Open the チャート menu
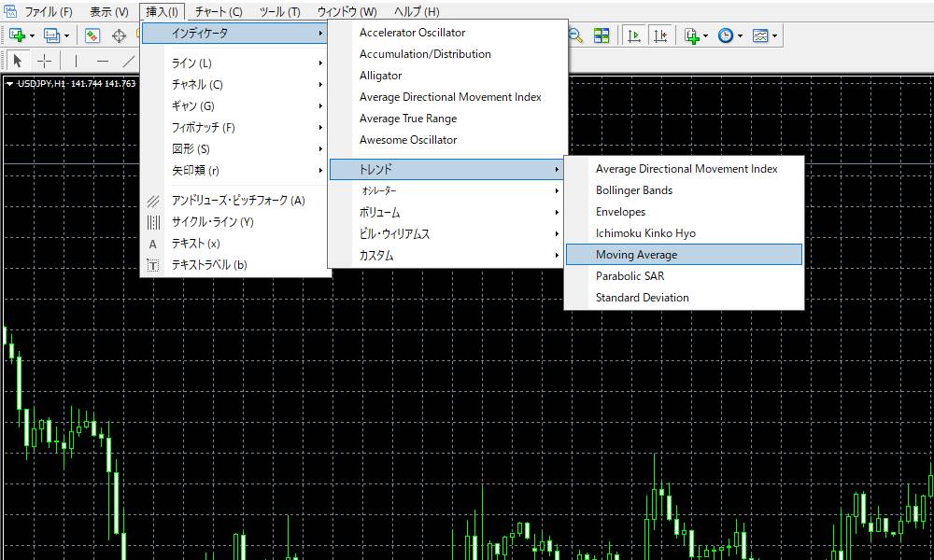Image resolution: width=934 pixels, height=560 pixels. pos(219,11)
